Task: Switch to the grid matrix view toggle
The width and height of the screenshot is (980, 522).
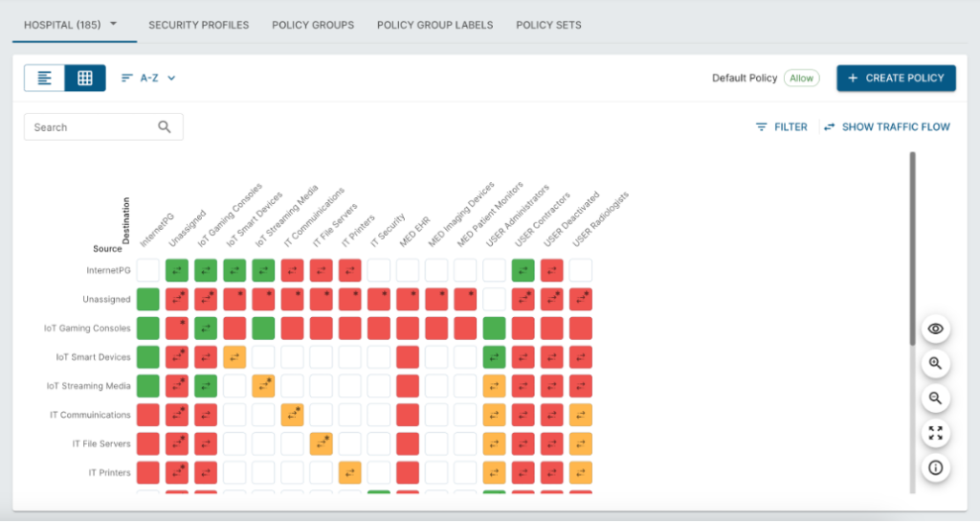Action: point(85,79)
